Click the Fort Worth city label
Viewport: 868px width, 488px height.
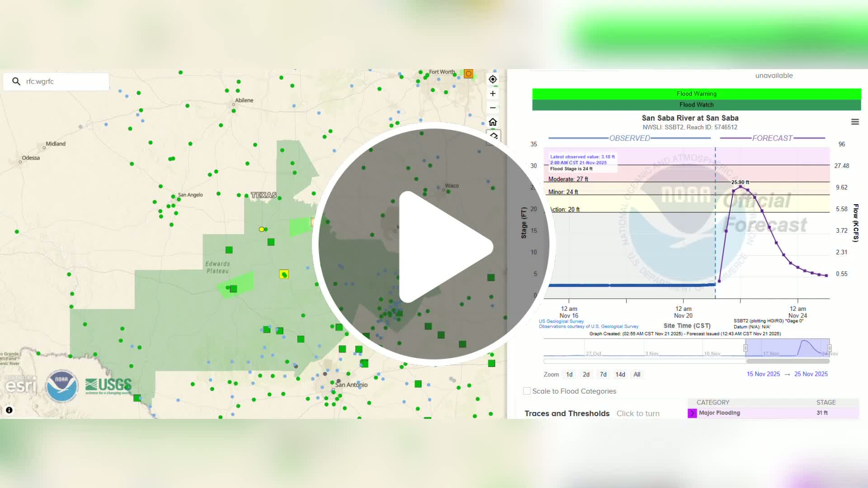442,72
